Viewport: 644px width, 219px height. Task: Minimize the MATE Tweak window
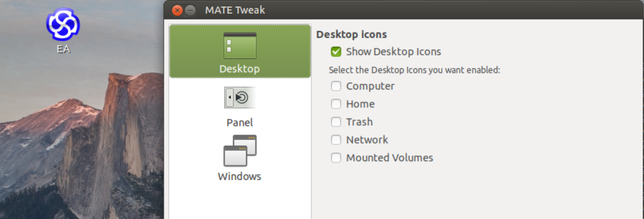pos(190,10)
